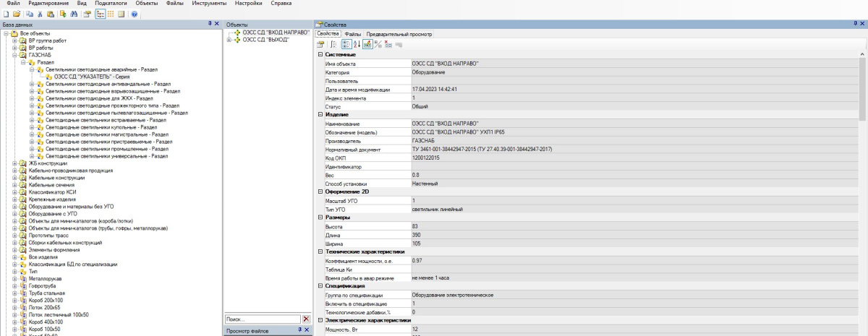This screenshot has height=336, width=868.
Task: Click the orange grid icons view button
Action: [x=111, y=14]
